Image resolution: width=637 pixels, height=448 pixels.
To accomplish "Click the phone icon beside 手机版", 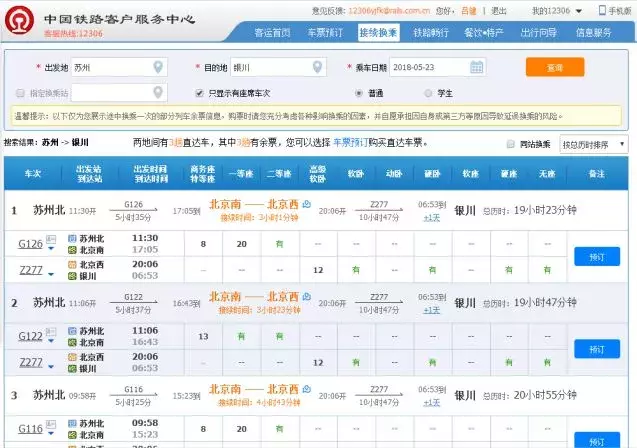I will click(x=602, y=10).
